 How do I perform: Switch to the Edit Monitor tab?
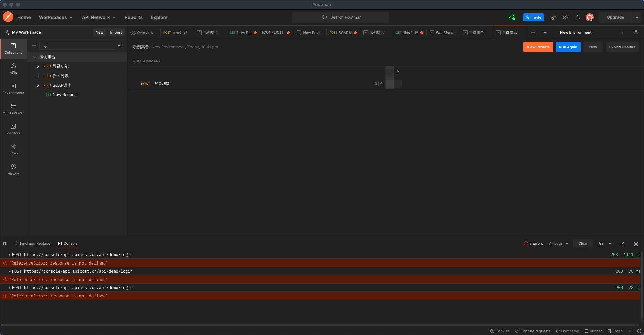tap(443, 33)
